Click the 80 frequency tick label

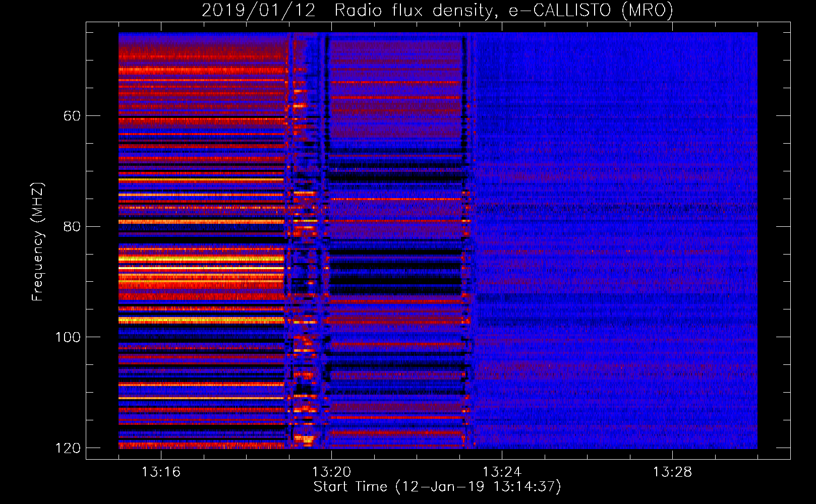click(72, 226)
